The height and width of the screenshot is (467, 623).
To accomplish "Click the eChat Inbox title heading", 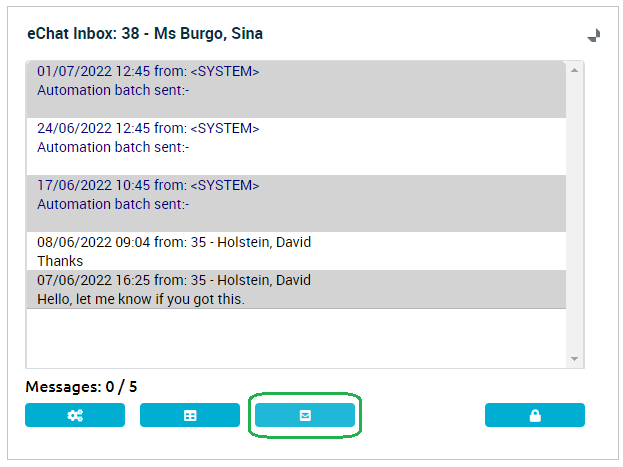I will pyautogui.click(x=145, y=34).
